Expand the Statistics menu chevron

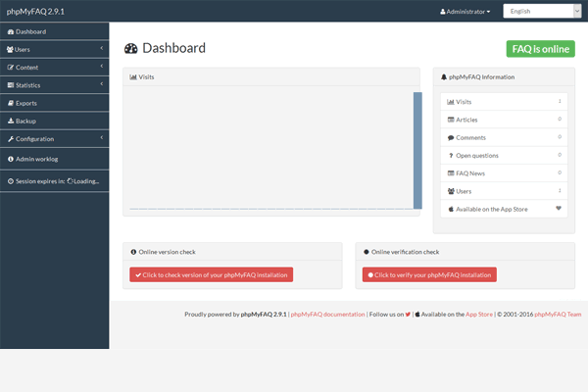102,84
